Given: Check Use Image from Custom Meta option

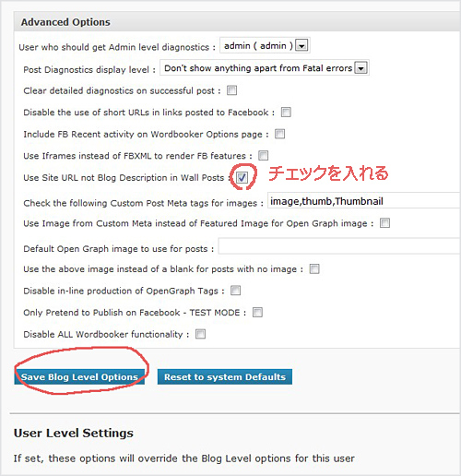Looking at the screenshot, I should point(384,223).
